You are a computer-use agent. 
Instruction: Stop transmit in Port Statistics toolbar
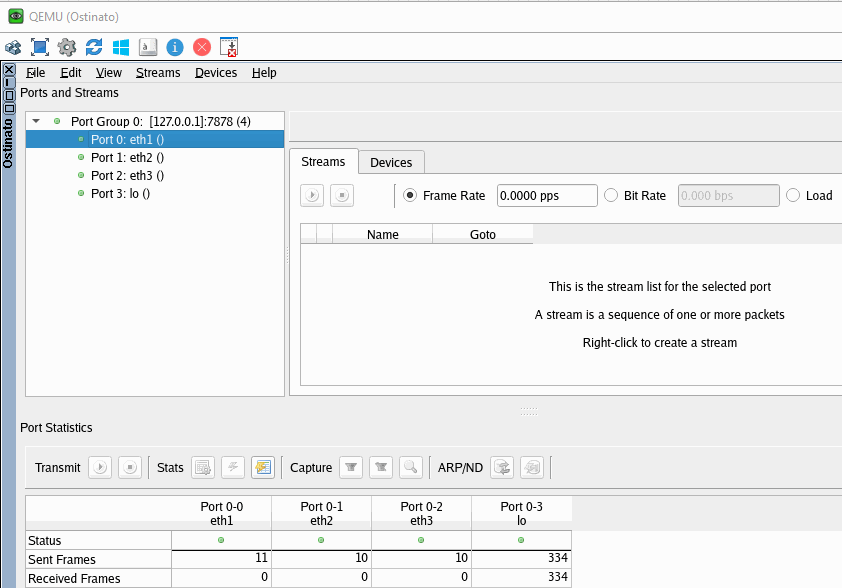[x=129, y=467]
